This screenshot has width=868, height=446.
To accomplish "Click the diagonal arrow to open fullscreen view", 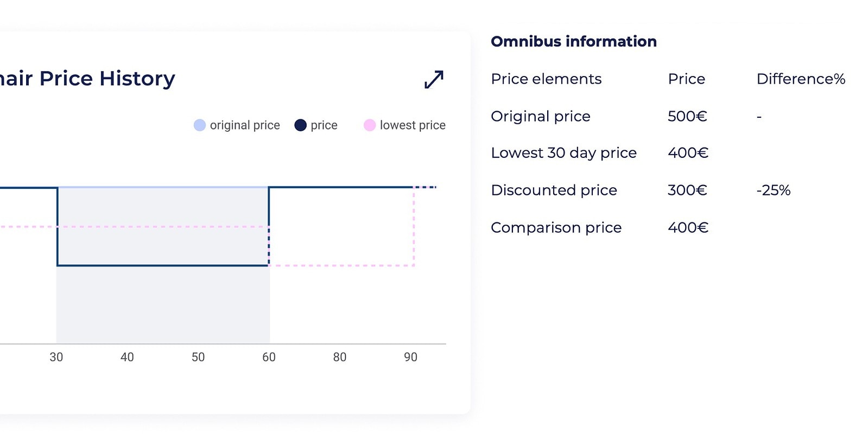I will pyautogui.click(x=433, y=79).
